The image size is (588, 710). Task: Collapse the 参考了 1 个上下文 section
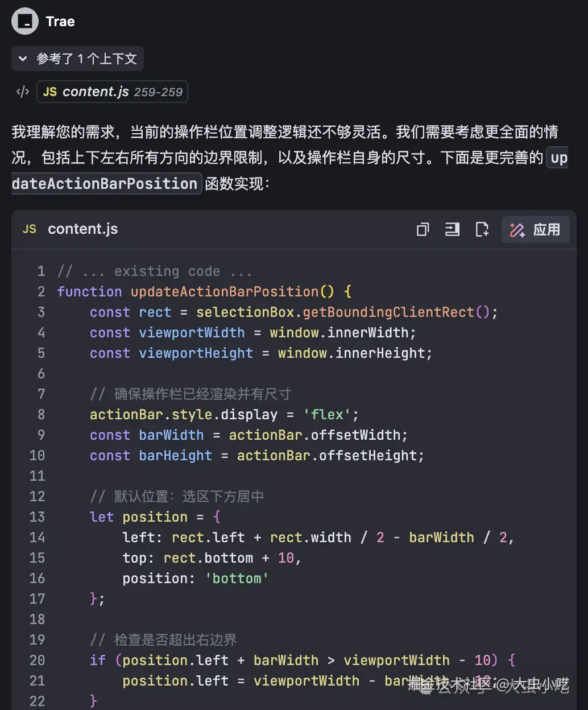77,59
